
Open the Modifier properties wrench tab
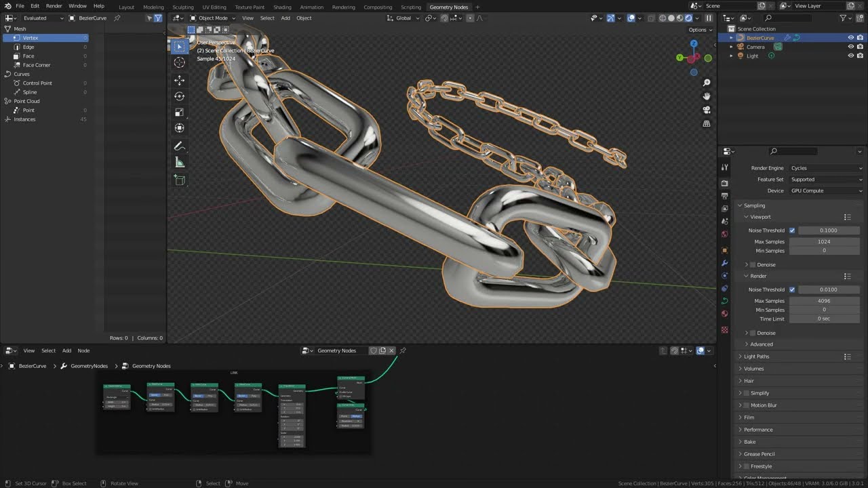[x=724, y=263]
